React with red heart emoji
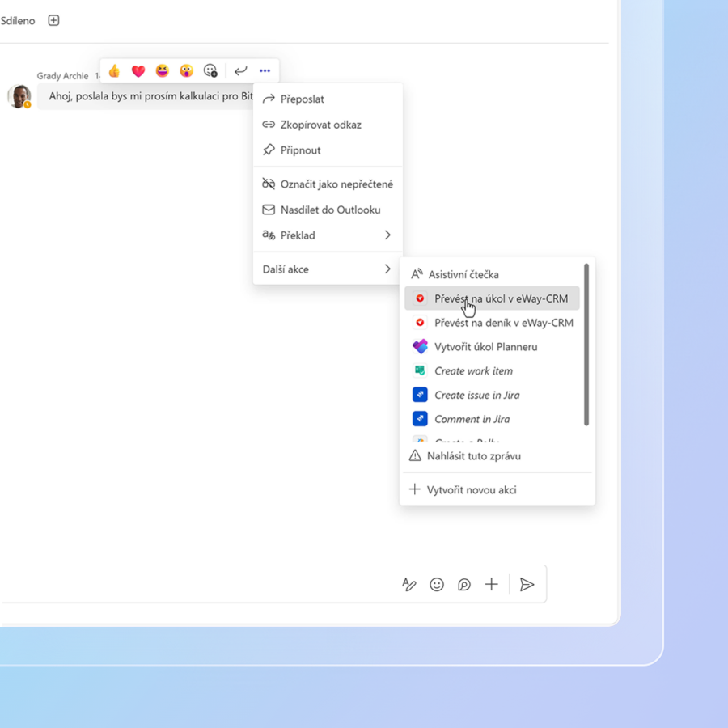The width and height of the screenshot is (728, 728). tap(138, 71)
